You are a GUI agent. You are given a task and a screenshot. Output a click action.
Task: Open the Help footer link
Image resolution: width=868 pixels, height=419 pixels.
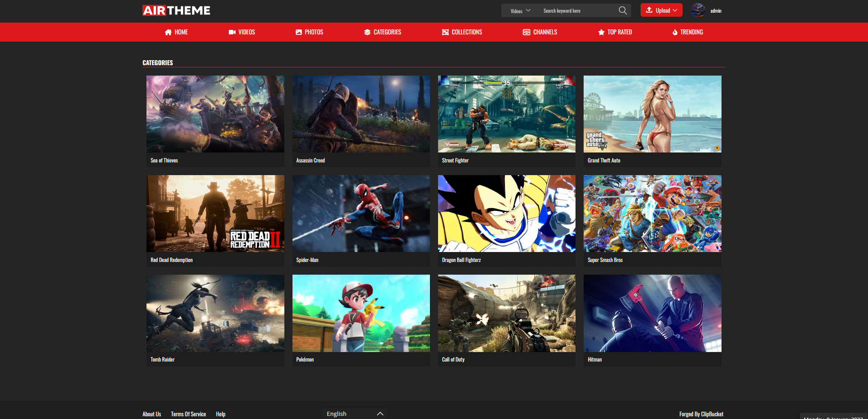pyautogui.click(x=220, y=414)
